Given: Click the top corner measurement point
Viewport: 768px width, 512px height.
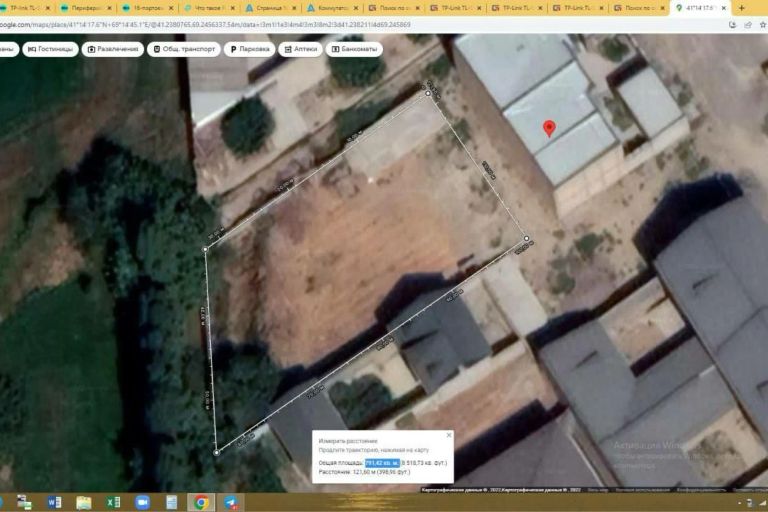Looking at the screenshot, I should point(430,93).
